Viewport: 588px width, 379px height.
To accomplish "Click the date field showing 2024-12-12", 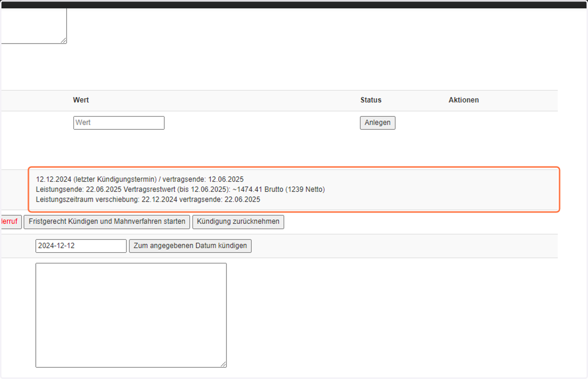I will click(x=81, y=246).
